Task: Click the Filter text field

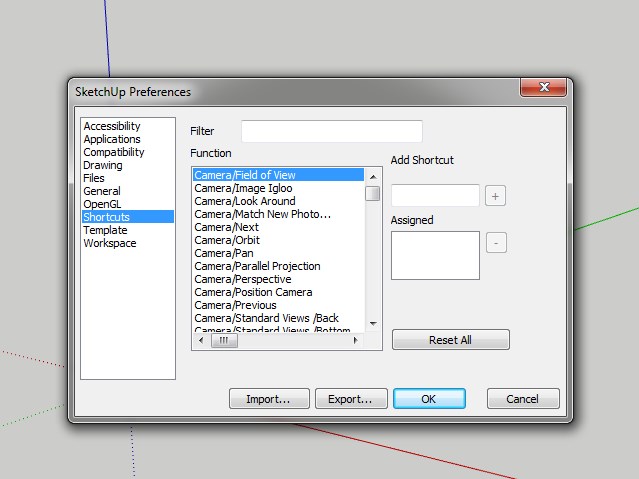Action: click(332, 131)
